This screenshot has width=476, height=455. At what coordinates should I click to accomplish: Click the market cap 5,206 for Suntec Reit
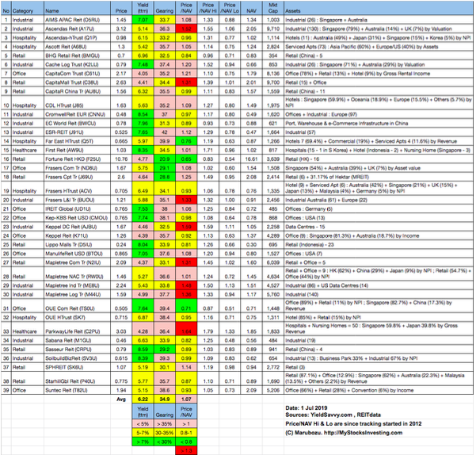(273, 390)
